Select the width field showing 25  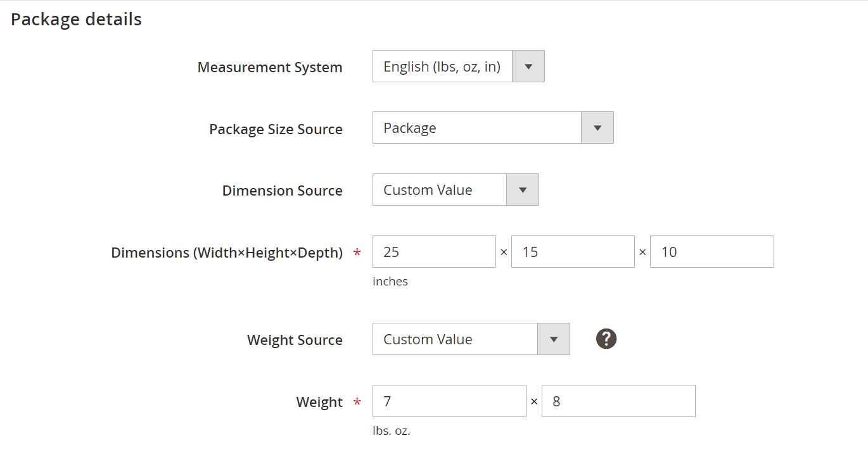click(x=434, y=251)
